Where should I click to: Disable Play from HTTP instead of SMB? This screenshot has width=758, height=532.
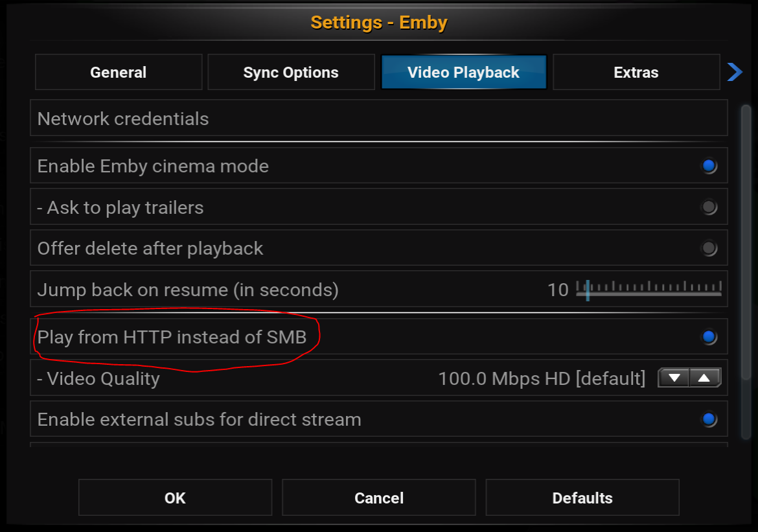click(709, 336)
